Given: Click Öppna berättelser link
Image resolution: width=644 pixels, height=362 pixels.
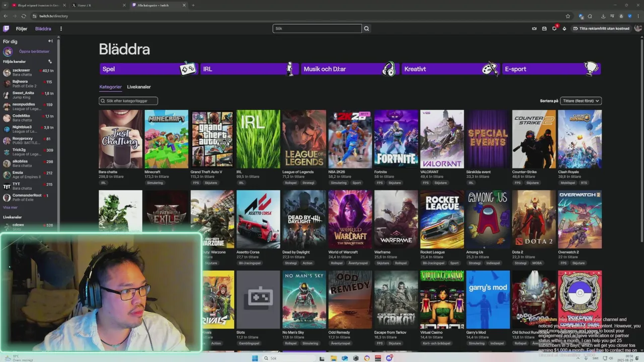Looking at the screenshot, I should click(34, 51).
